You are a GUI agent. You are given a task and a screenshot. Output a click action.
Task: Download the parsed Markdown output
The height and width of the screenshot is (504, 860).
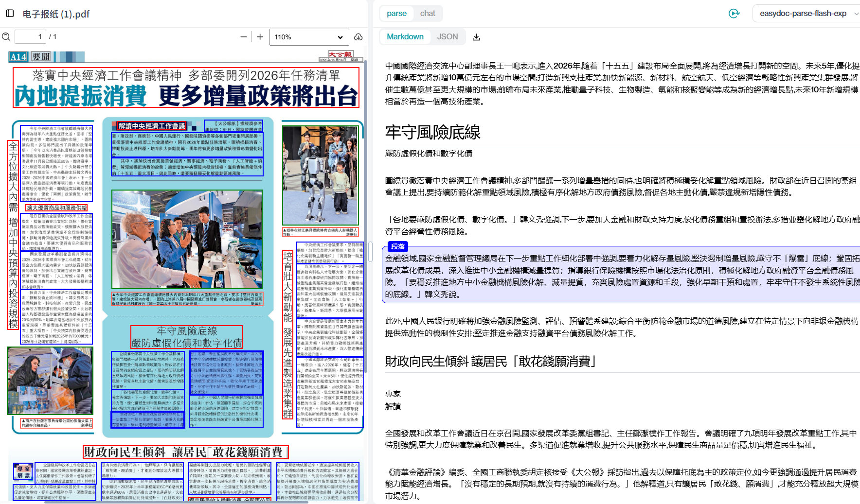(x=476, y=37)
